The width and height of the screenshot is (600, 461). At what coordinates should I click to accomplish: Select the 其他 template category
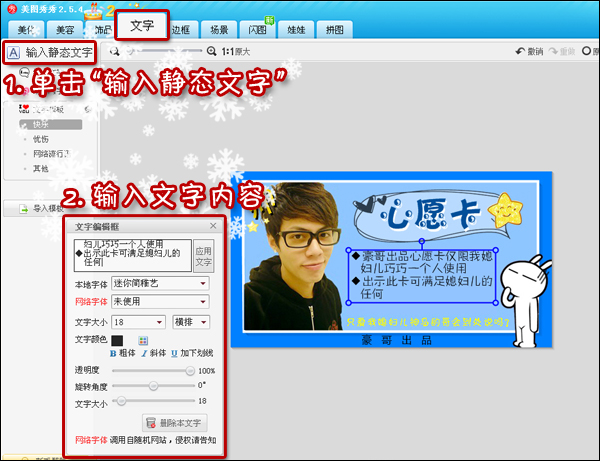41,169
